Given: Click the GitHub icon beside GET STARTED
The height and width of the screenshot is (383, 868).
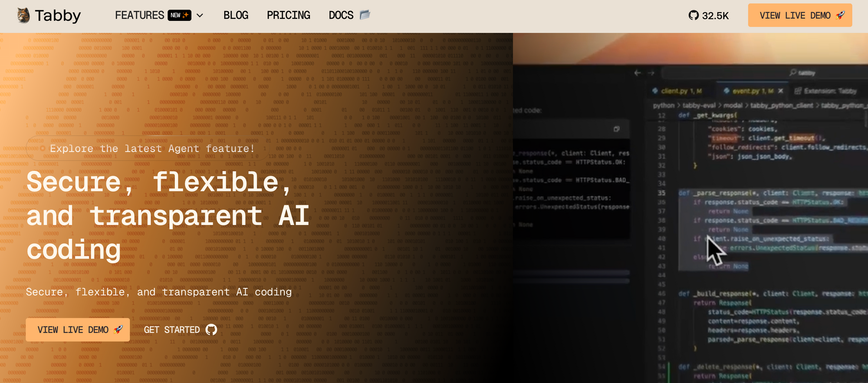Looking at the screenshot, I should [211, 330].
